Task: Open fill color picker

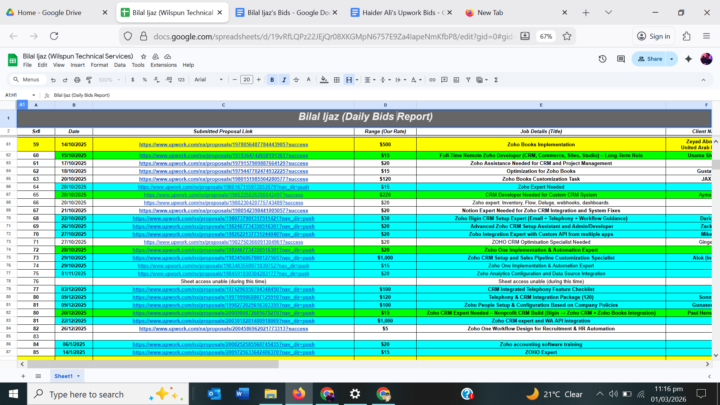Action: 324,80
